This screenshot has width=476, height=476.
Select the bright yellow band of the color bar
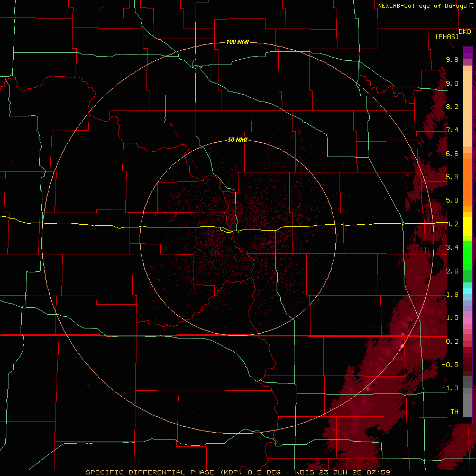click(467, 226)
